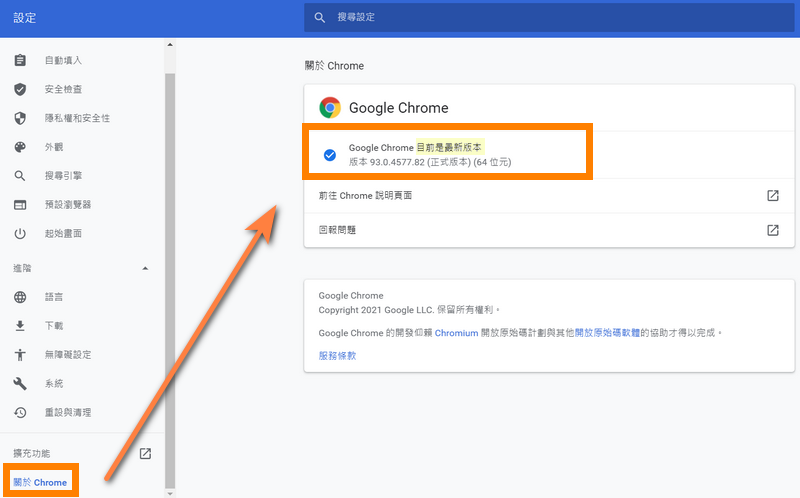Click the open-in-new icon for 前往 Chrome 說明頁面
The image size is (800, 498).
[x=773, y=195]
